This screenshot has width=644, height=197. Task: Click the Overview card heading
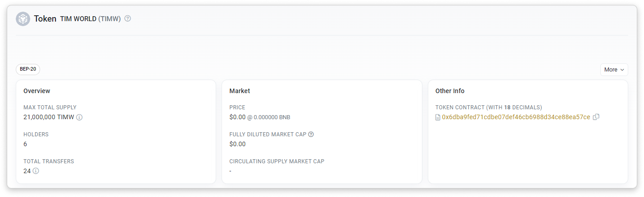tap(37, 91)
